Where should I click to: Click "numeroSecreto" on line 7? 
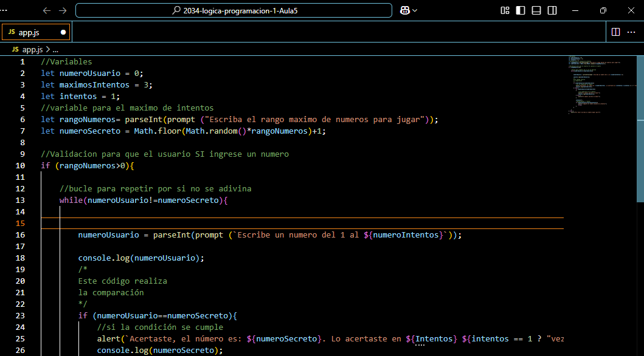pyautogui.click(x=90, y=131)
